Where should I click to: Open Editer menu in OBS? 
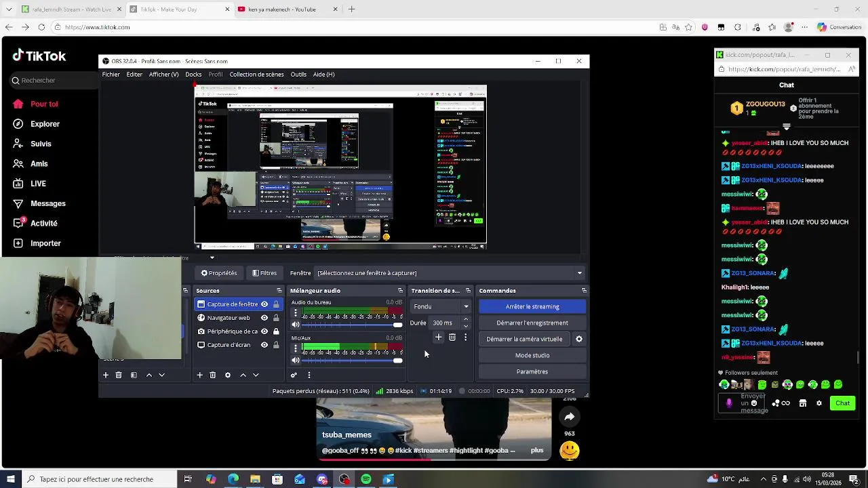point(134,75)
